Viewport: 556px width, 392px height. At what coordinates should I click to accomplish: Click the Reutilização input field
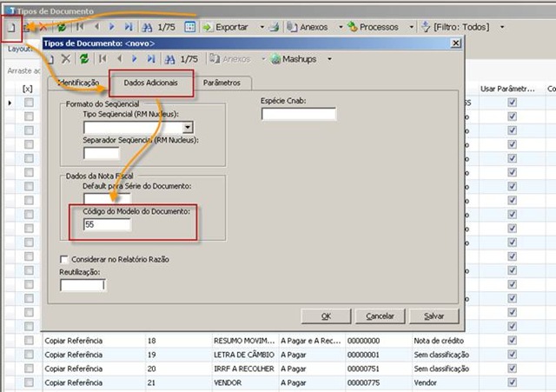pyautogui.click(x=83, y=285)
